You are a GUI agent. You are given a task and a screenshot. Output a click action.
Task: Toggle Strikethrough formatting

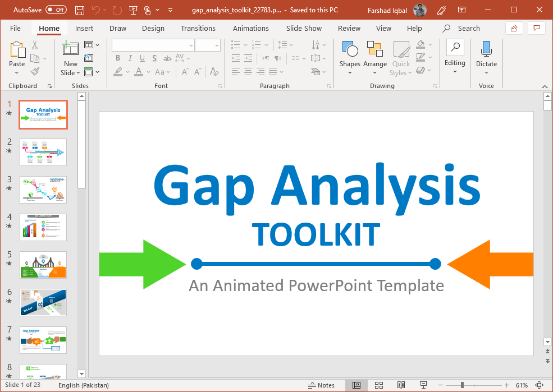pos(167,58)
